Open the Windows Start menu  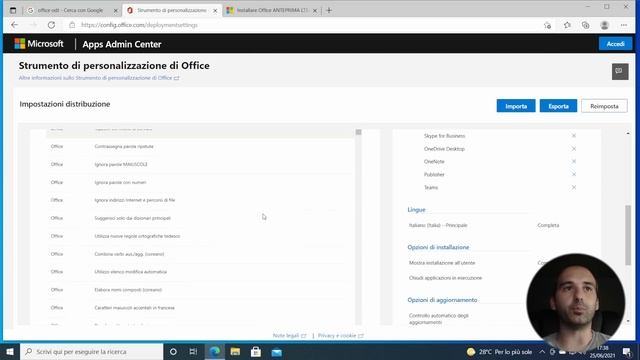[10, 351]
